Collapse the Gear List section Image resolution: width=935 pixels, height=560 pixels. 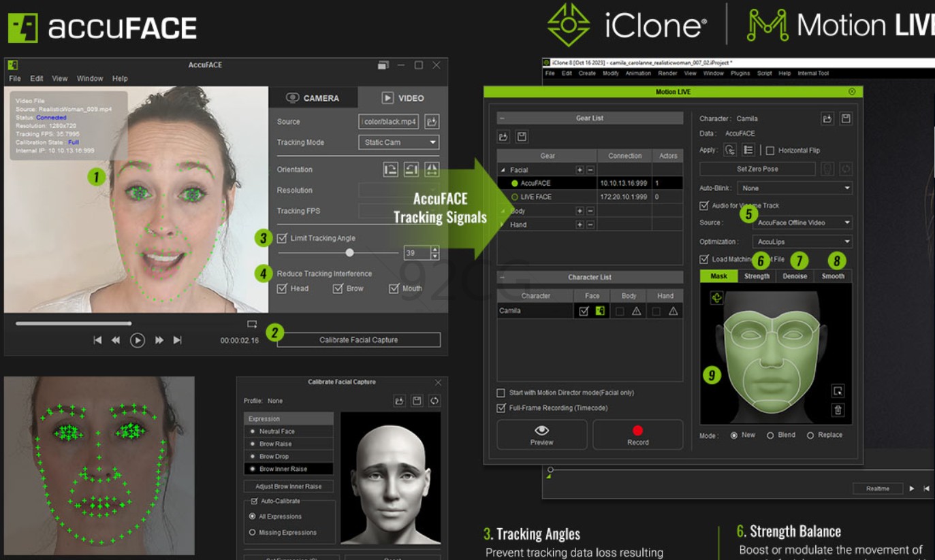(x=502, y=118)
